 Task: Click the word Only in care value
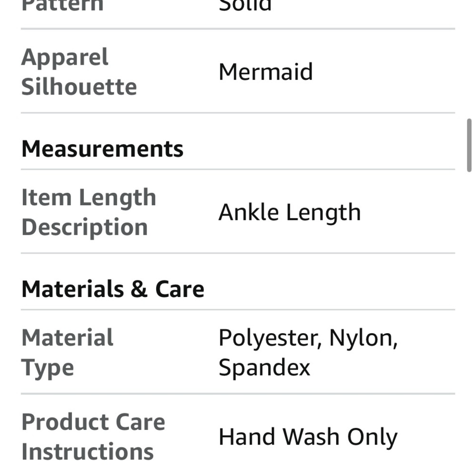coord(372,437)
